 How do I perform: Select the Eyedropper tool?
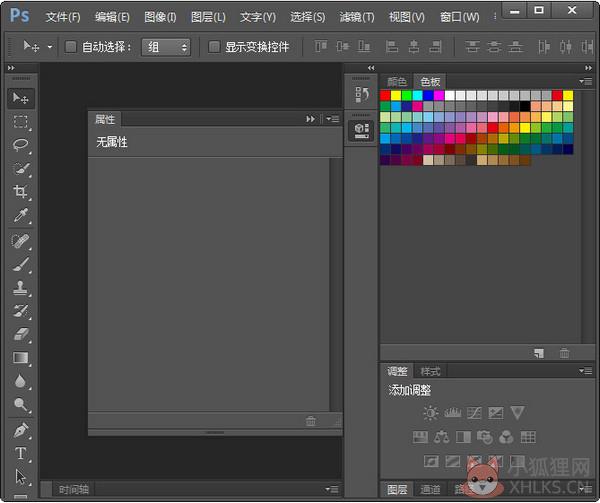(x=21, y=215)
